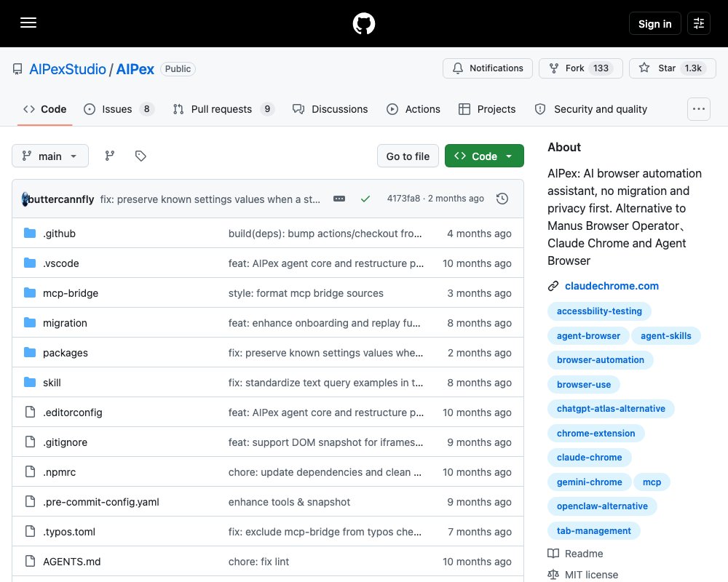Open the claudechrome.com link
Image resolution: width=728 pixels, height=582 pixels.
pyautogui.click(x=612, y=286)
